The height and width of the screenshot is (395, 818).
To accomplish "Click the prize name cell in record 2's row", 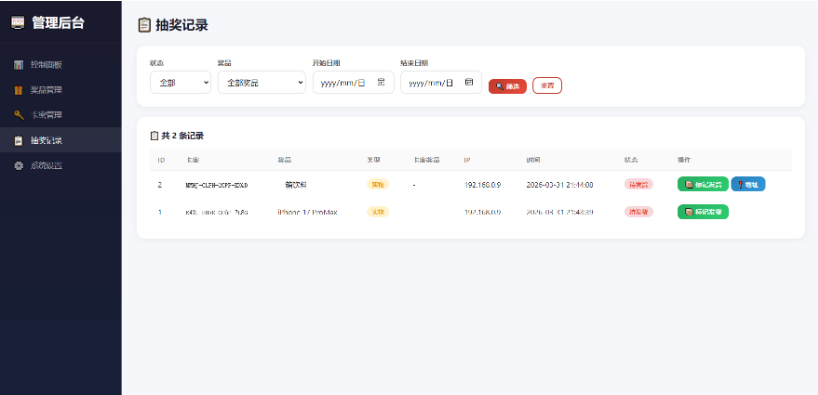I will coord(292,185).
